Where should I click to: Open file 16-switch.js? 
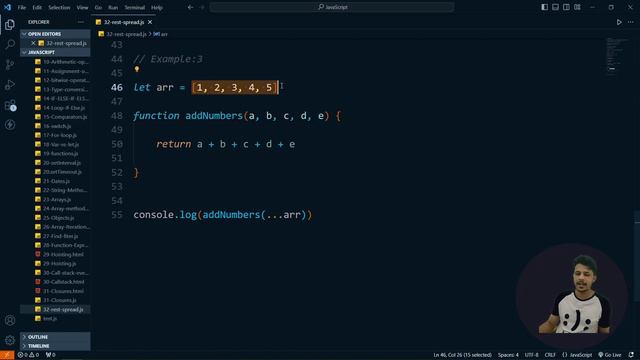(57, 126)
